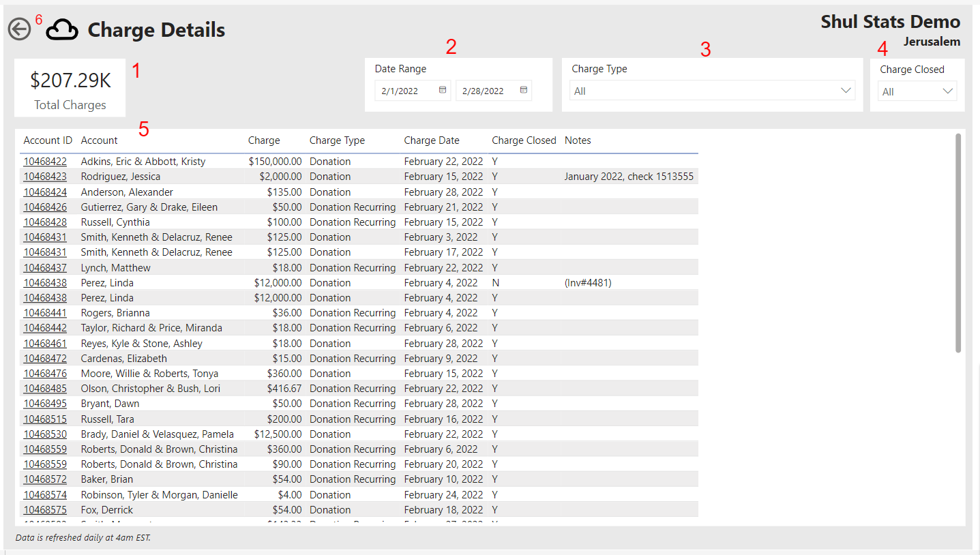Image resolution: width=980 pixels, height=555 pixels.
Task: Click the back navigation arrow
Action: [19, 29]
